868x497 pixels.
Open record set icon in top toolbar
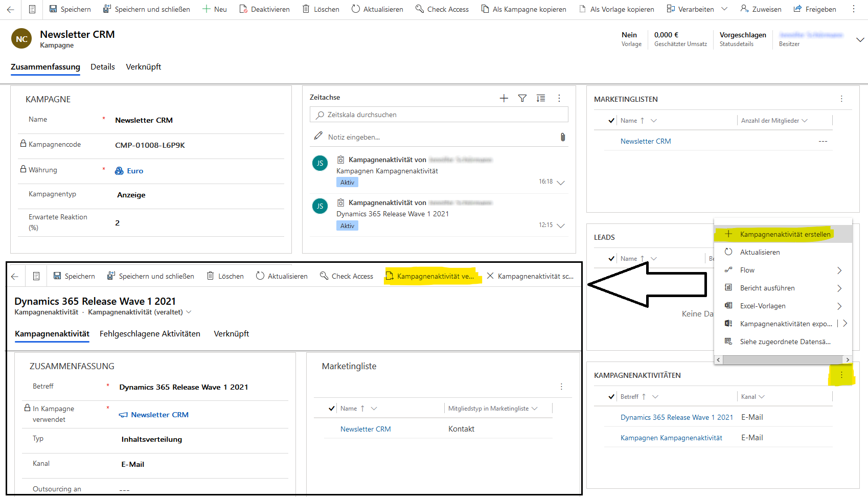pos(32,9)
